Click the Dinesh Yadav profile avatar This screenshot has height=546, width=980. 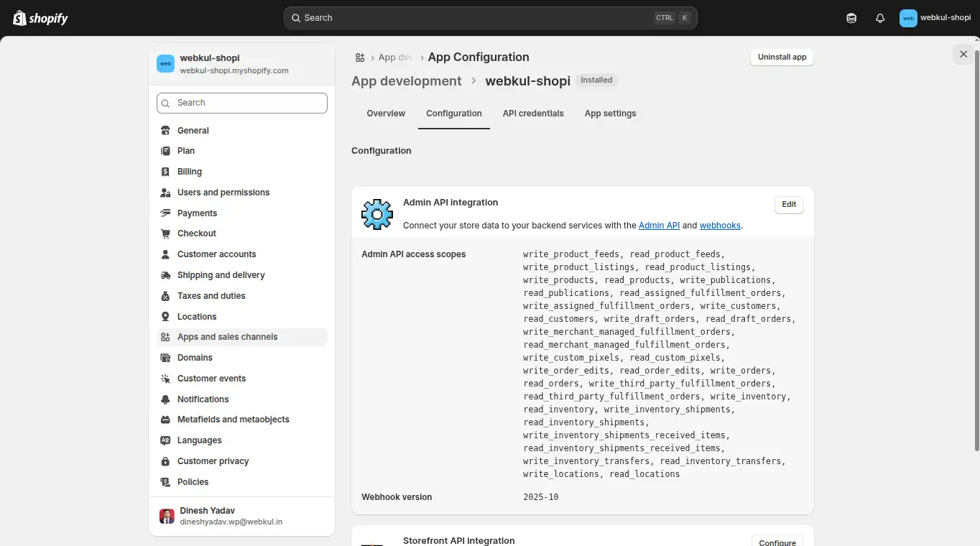166,516
